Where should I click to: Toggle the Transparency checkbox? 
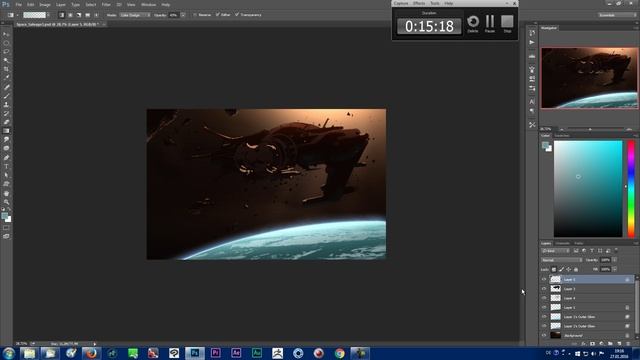tap(237, 15)
